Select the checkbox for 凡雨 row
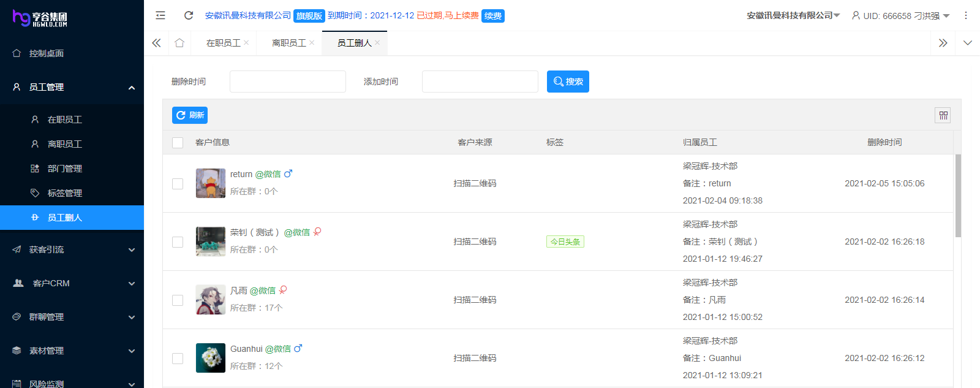Viewport: 980px width, 388px height. pyautogui.click(x=178, y=300)
